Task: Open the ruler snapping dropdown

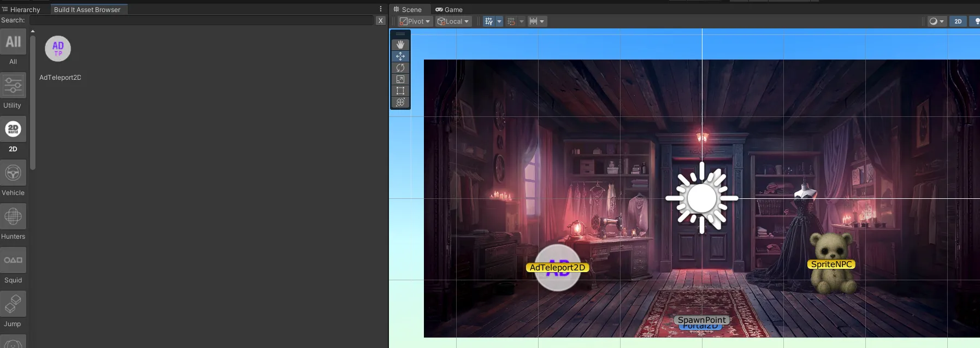Action: (537, 21)
